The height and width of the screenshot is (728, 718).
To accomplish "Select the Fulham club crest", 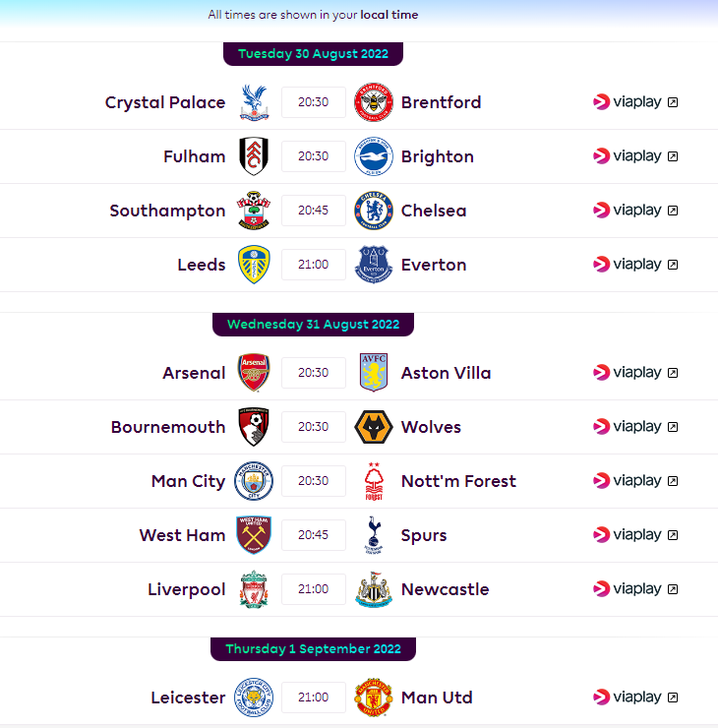I will (254, 156).
